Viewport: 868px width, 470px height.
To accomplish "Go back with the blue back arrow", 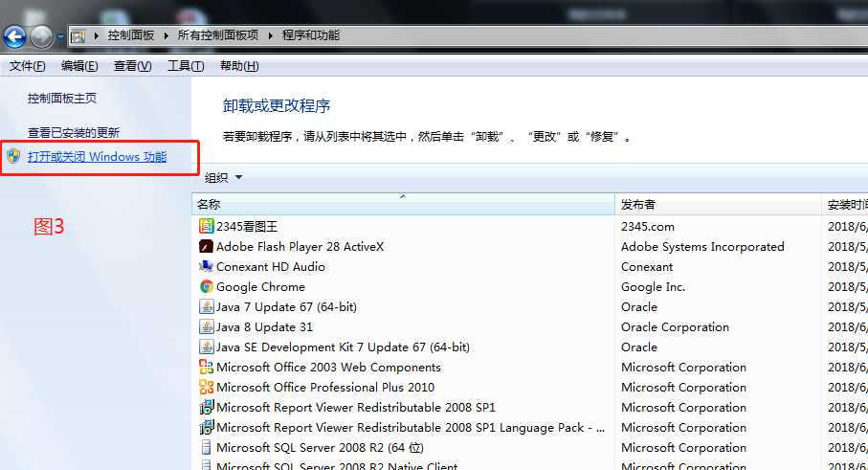I will [x=15, y=37].
